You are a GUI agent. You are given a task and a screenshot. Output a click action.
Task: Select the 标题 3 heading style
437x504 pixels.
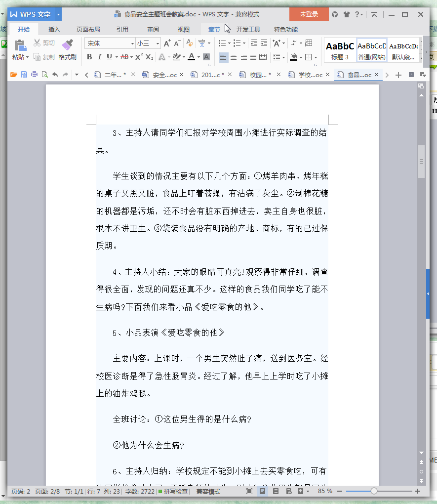pos(340,50)
